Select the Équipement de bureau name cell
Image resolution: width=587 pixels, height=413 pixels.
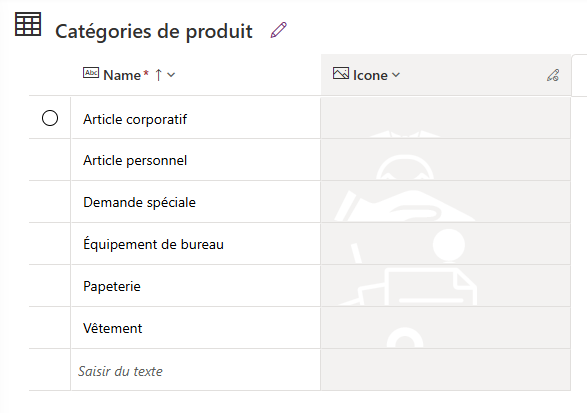pyautogui.click(x=195, y=244)
